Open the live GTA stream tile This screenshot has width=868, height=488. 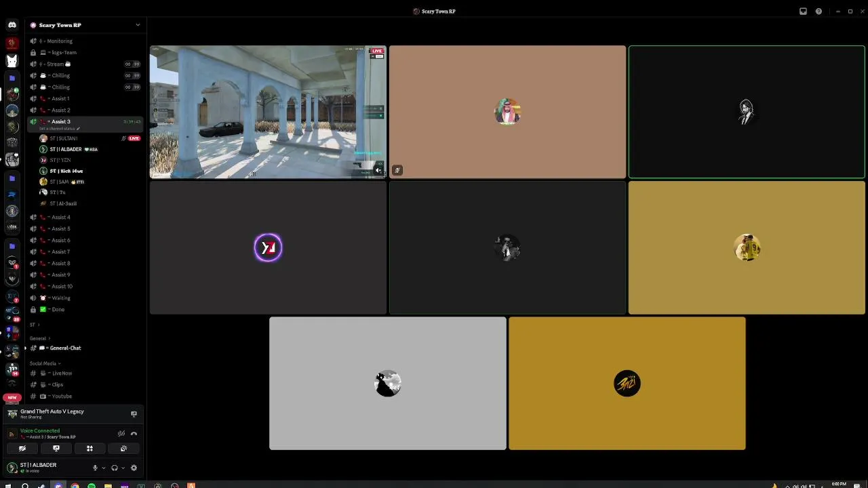(x=268, y=112)
